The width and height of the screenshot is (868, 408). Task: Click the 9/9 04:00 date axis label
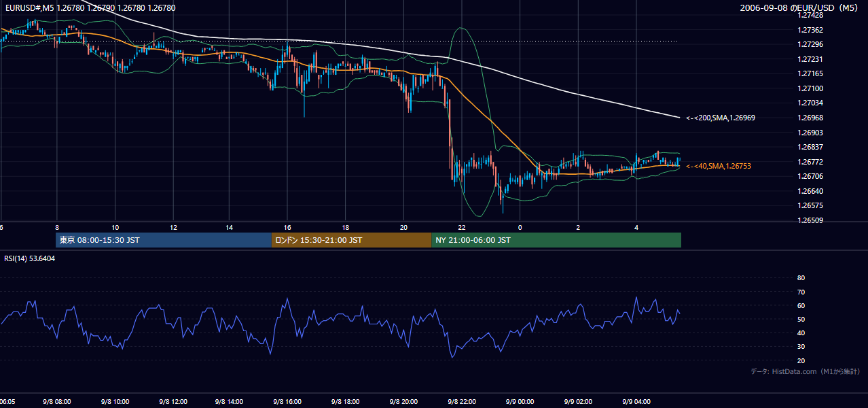(x=636, y=402)
